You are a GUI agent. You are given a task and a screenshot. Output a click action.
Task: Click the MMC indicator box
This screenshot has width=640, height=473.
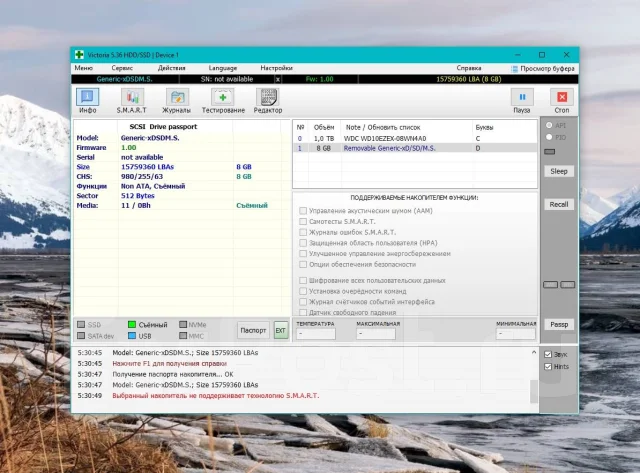point(183,336)
